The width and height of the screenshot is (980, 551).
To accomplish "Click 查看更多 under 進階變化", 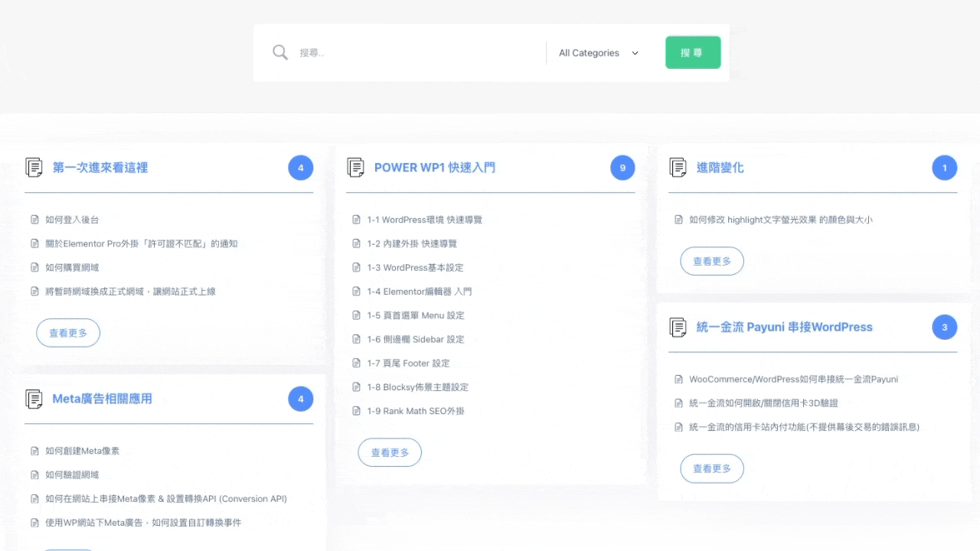I will pos(712,261).
